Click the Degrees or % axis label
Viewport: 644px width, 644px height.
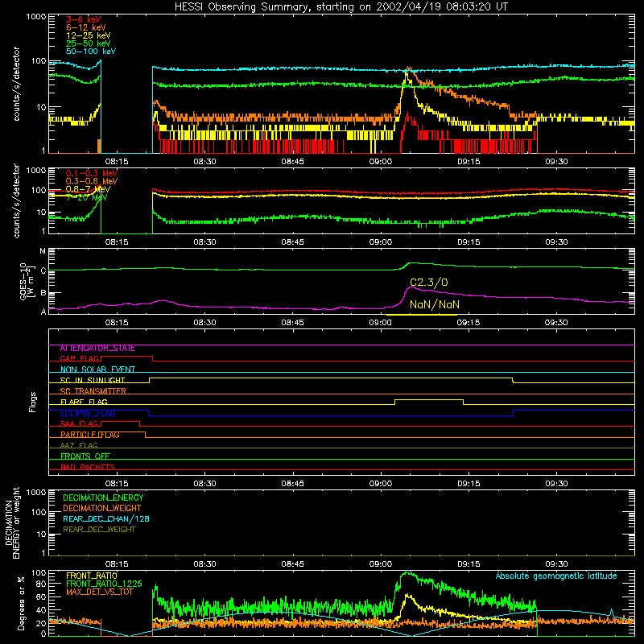click(x=21, y=604)
